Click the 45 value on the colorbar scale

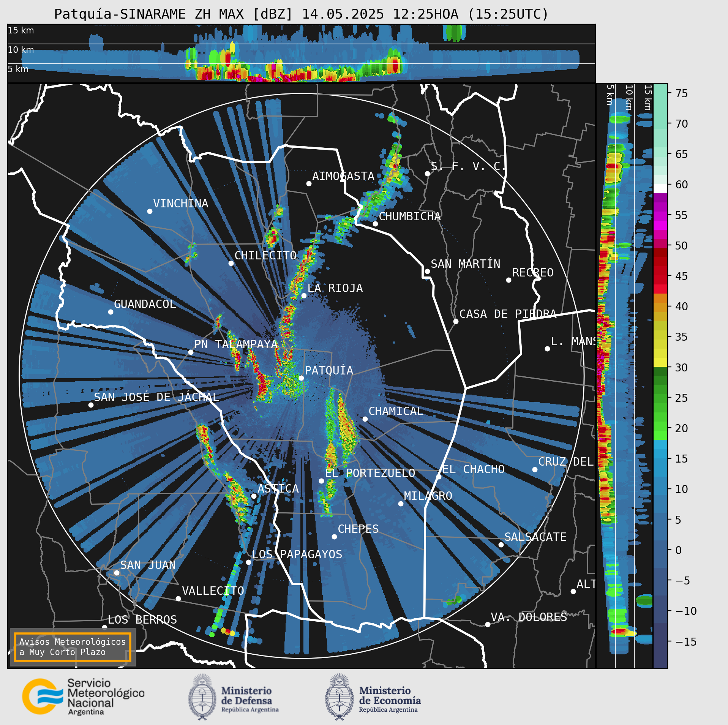coord(682,276)
